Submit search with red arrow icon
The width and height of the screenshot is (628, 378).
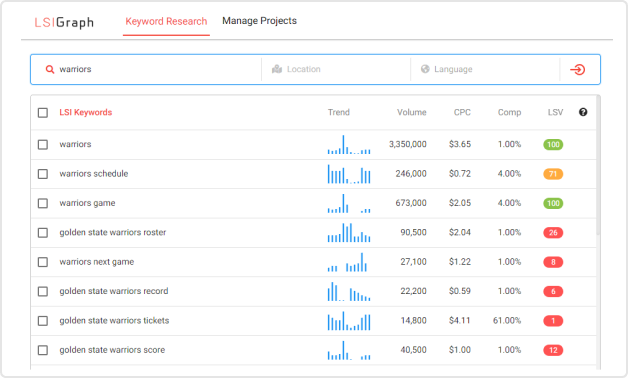pyautogui.click(x=578, y=70)
